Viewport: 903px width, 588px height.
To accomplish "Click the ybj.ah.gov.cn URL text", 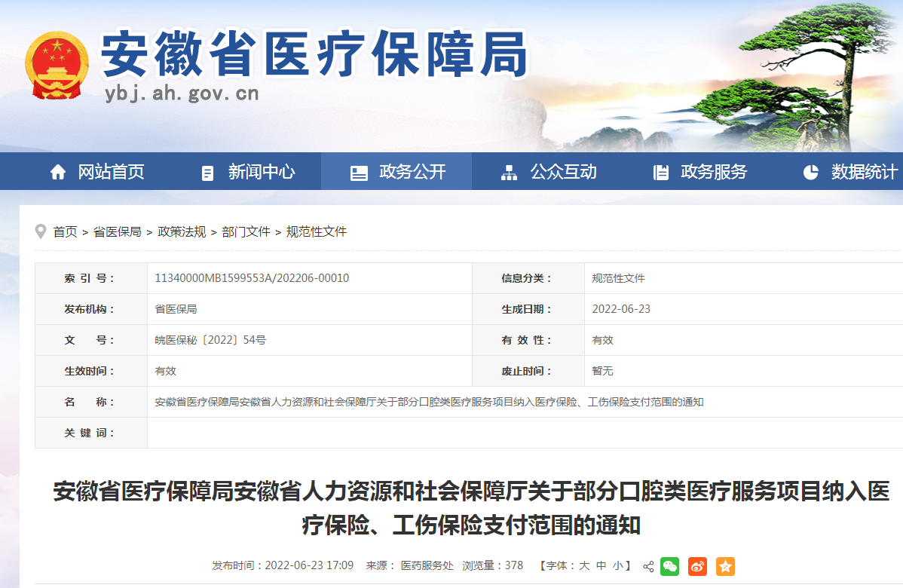I will [182, 93].
